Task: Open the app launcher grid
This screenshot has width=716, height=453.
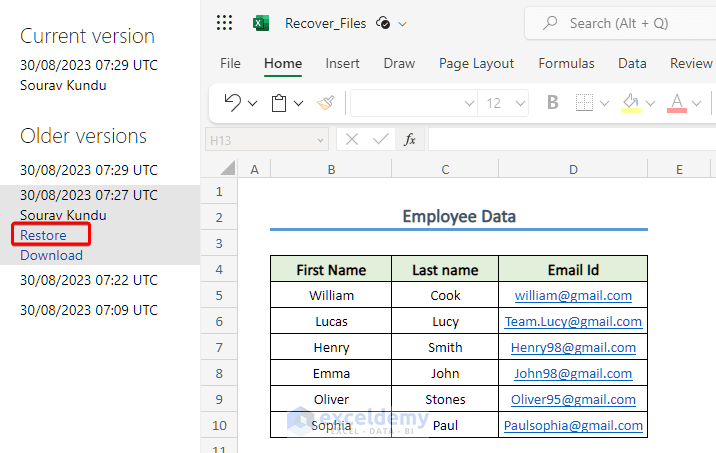Action: 225,23
